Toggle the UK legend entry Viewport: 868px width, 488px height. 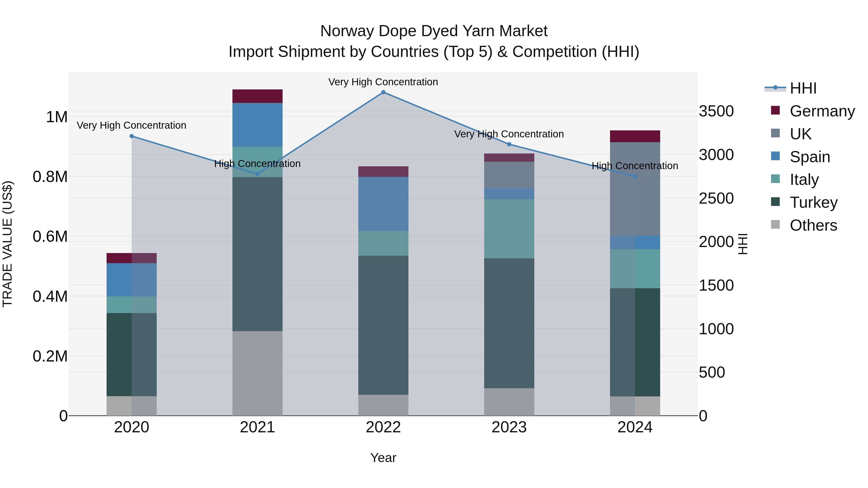tap(791, 134)
